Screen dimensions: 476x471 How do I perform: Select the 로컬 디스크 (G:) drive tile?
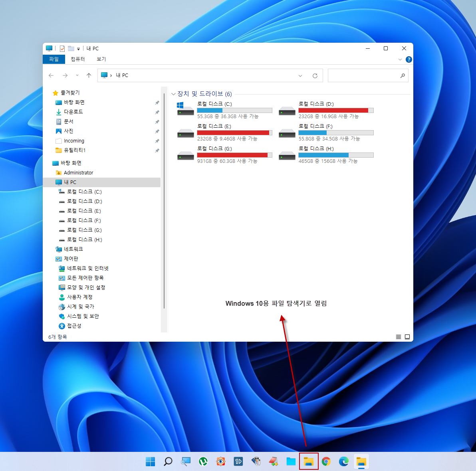[225, 155]
